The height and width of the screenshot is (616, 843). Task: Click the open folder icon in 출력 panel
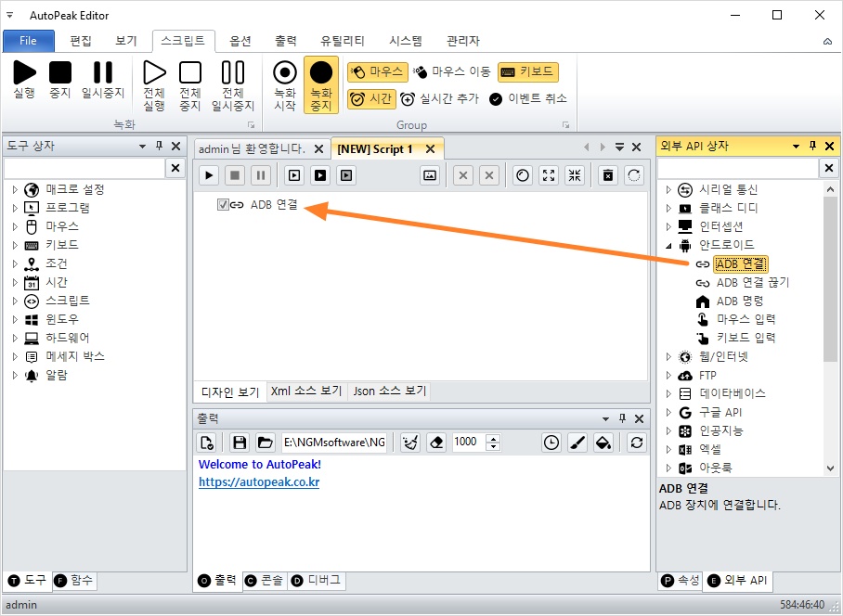265,443
